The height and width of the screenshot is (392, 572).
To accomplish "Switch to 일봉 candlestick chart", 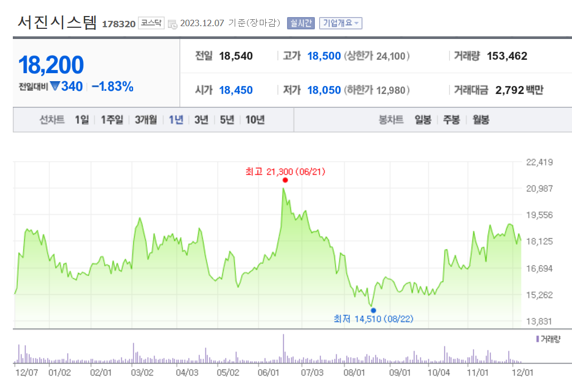I will click(423, 120).
